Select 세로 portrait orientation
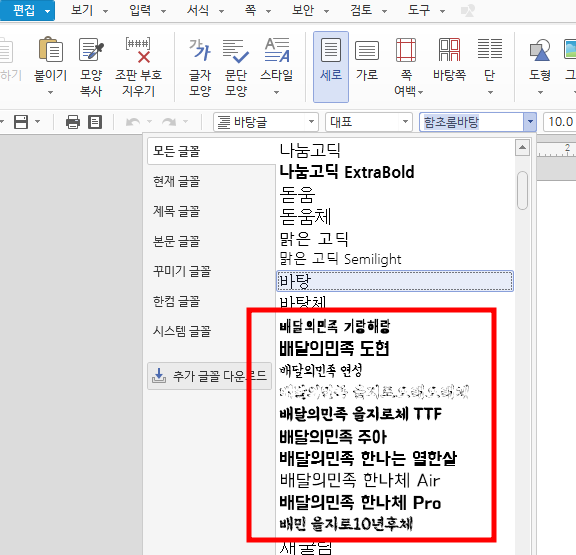 [x=331, y=67]
